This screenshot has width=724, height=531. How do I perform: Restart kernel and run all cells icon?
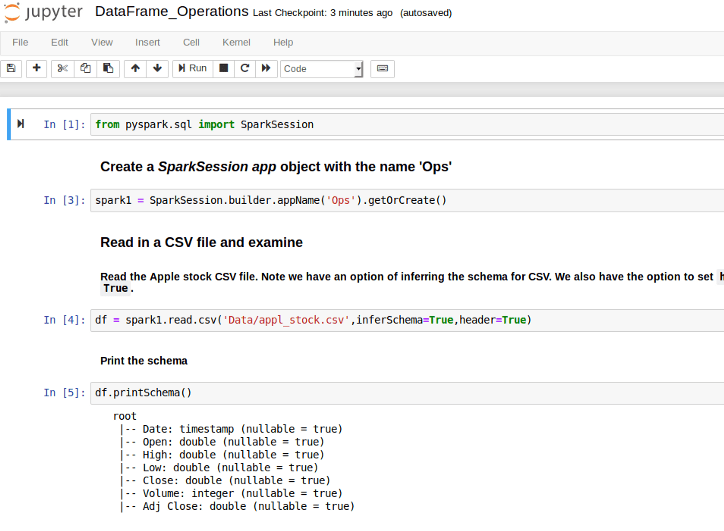(266, 68)
